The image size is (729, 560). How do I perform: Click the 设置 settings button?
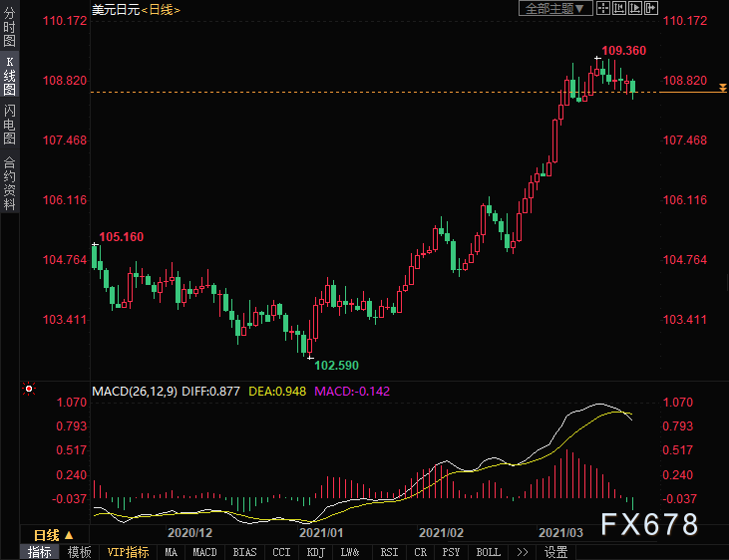[555, 552]
